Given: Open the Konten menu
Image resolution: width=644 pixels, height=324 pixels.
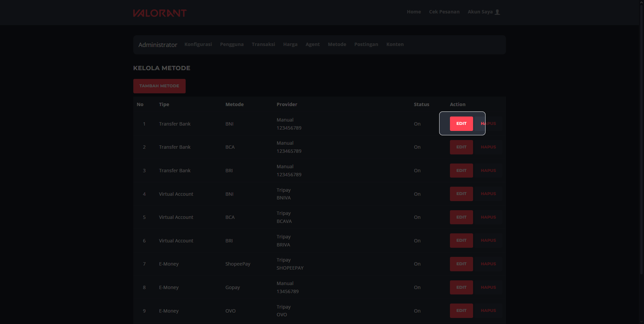Looking at the screenshot, I should pyautogui.click(x=395, y=44).
